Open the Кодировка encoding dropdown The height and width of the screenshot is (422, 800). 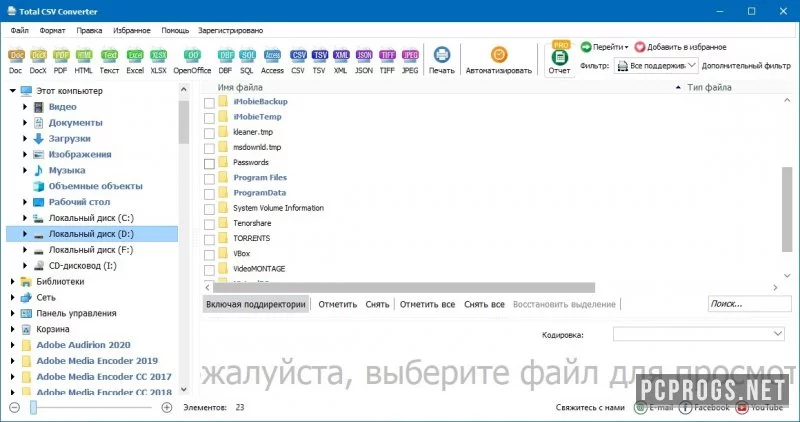[x=698, y=334]
